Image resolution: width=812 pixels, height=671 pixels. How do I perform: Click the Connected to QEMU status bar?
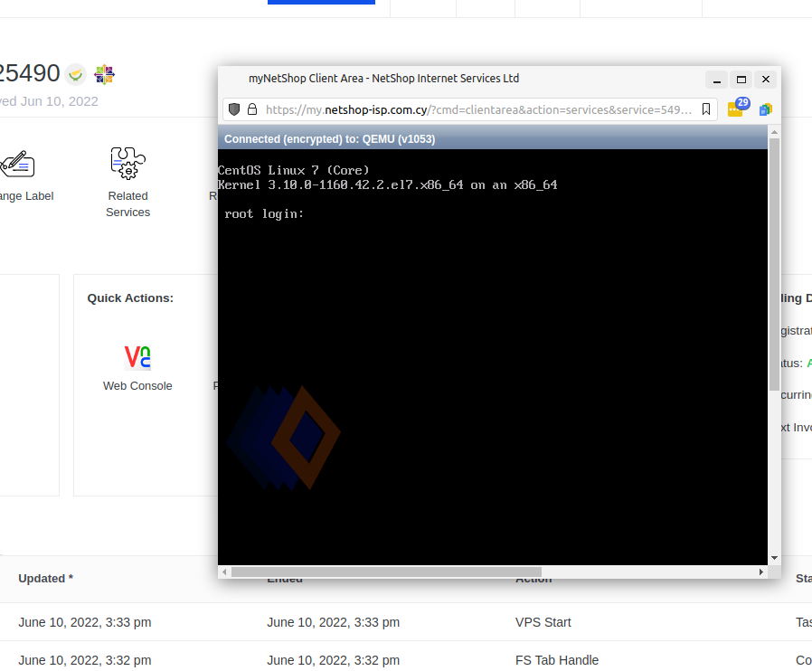493,138
